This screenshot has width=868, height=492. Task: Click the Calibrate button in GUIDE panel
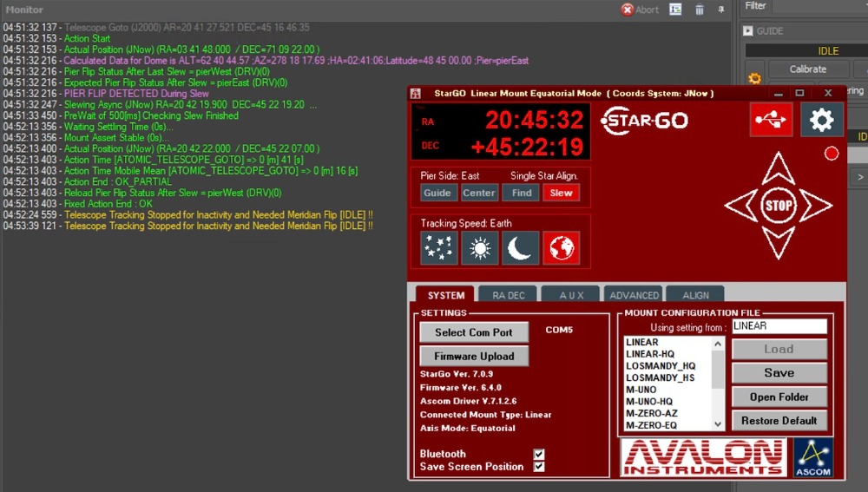[807, 69]
